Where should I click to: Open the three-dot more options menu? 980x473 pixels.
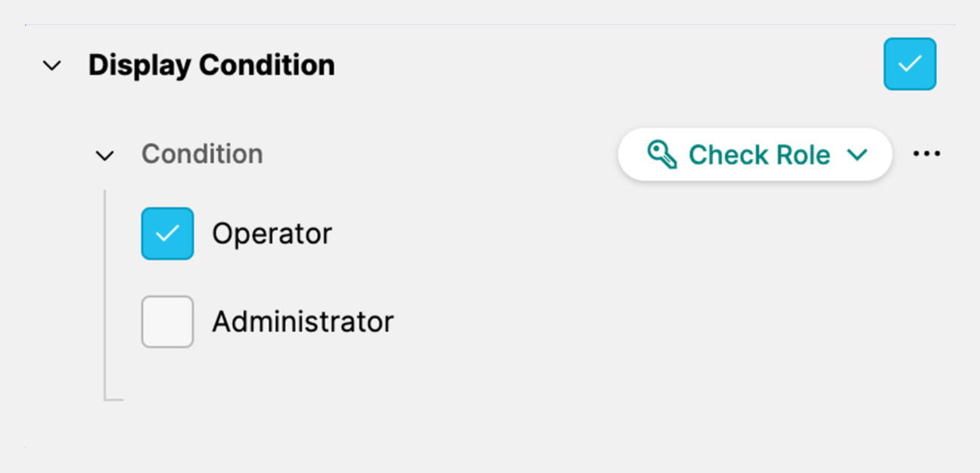[926, 154]
